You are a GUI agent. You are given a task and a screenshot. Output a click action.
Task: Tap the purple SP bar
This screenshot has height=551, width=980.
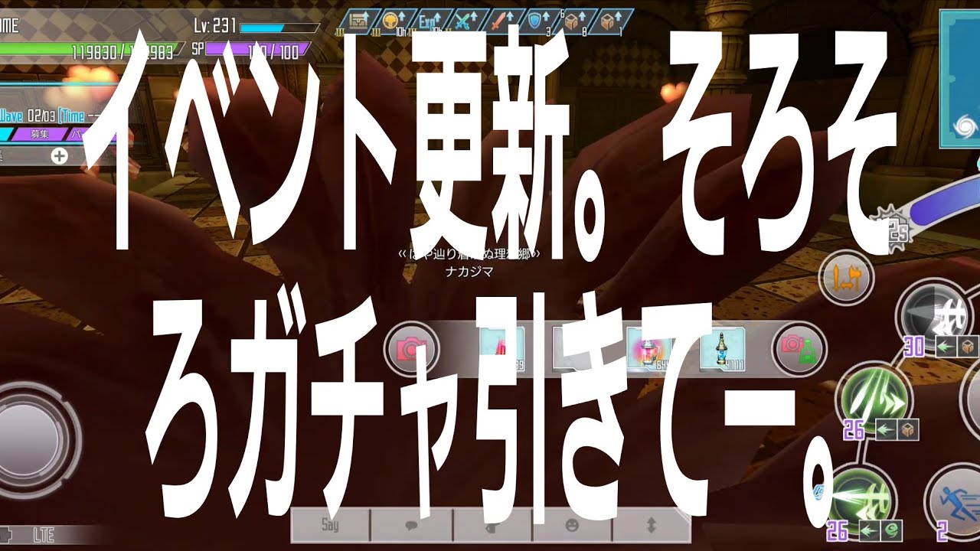[258, 50]
